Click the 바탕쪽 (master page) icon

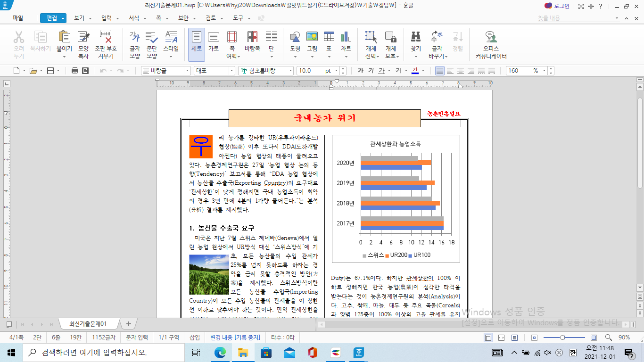[x=252, y=37]
